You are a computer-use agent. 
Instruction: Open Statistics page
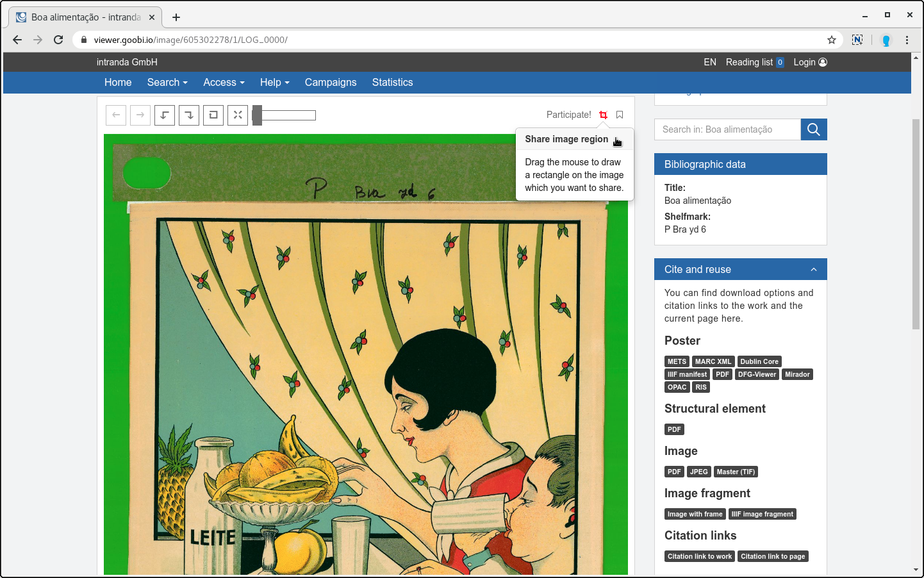[x=392, y=82]
